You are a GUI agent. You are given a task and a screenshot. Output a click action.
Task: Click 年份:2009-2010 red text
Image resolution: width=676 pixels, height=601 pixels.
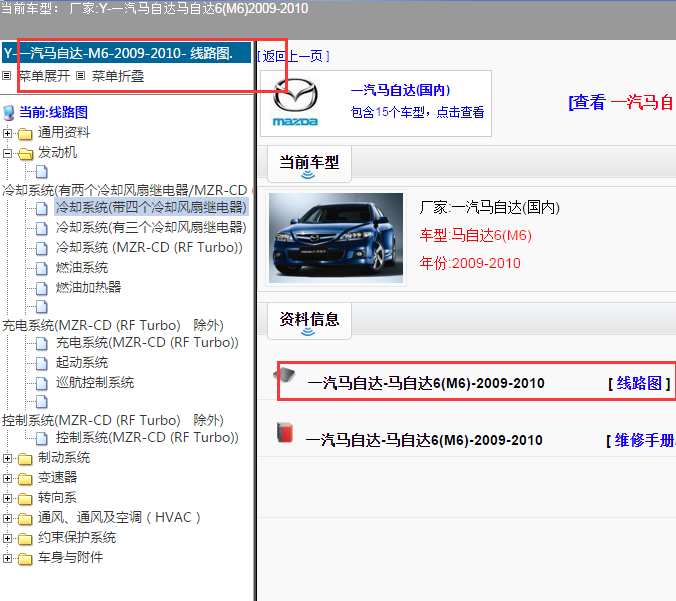coord(470,263)
